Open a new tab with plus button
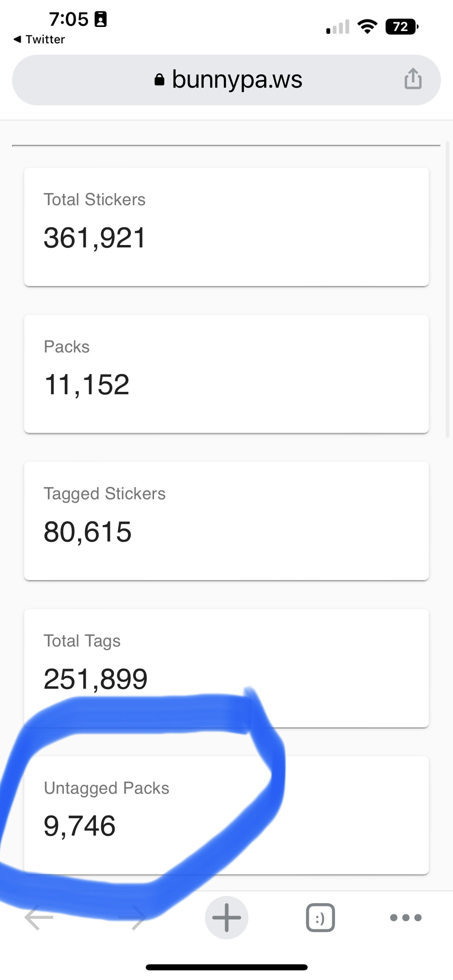Viewport: 453px width, 980px height. 226,918
